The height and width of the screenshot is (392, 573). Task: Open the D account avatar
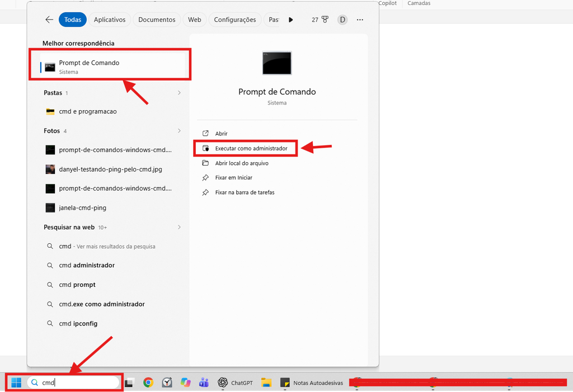point(342,20)
